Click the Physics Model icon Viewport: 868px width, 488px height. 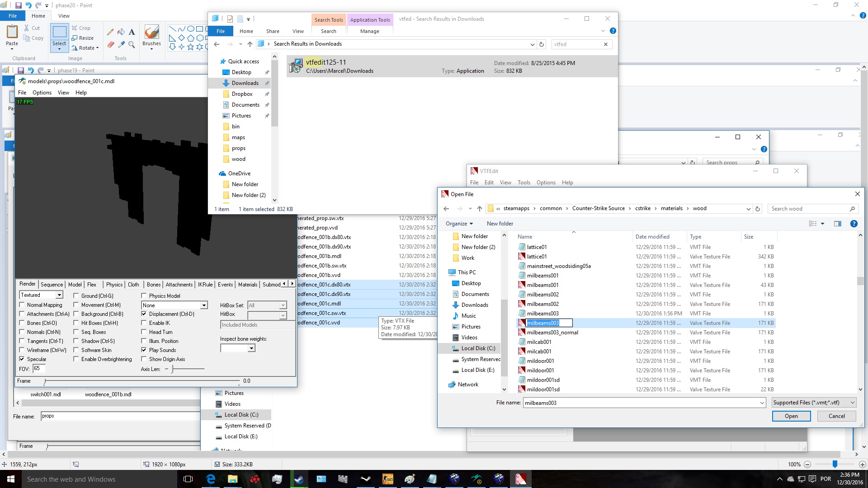coord(144,295)
